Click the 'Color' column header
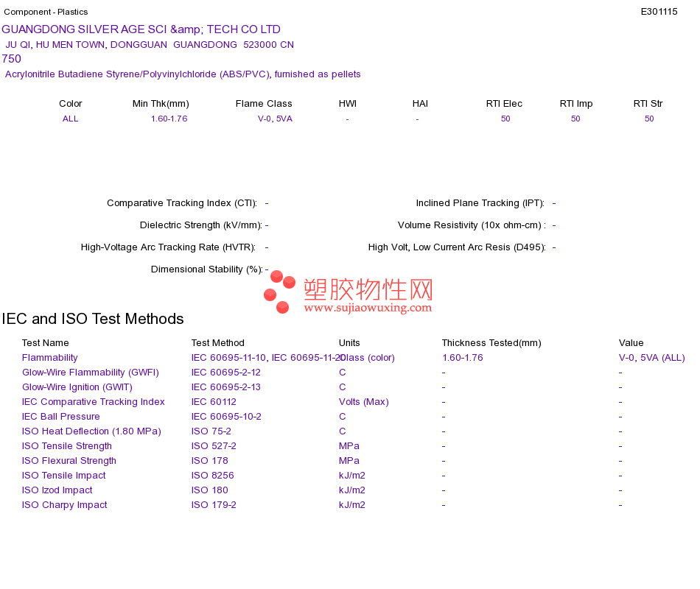 (71, 104)
